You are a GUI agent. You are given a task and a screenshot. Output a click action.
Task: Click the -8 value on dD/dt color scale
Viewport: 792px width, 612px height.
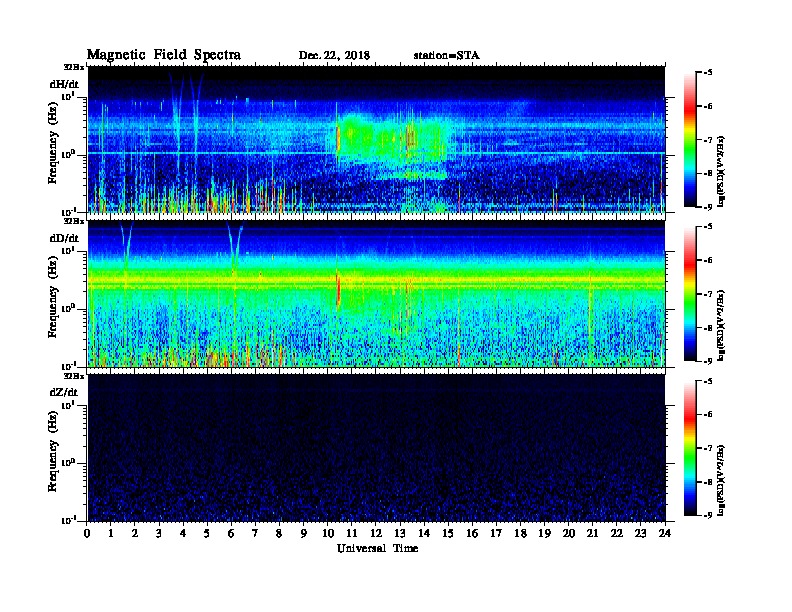point(708,327)
